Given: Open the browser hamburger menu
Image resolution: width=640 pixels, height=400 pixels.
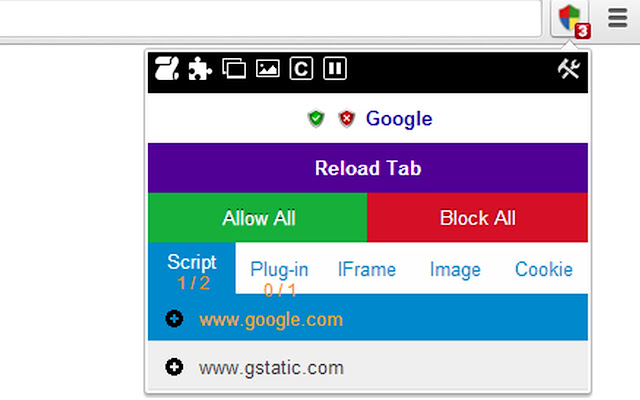Looking at the screenshot, I should [x=618, y=18].
